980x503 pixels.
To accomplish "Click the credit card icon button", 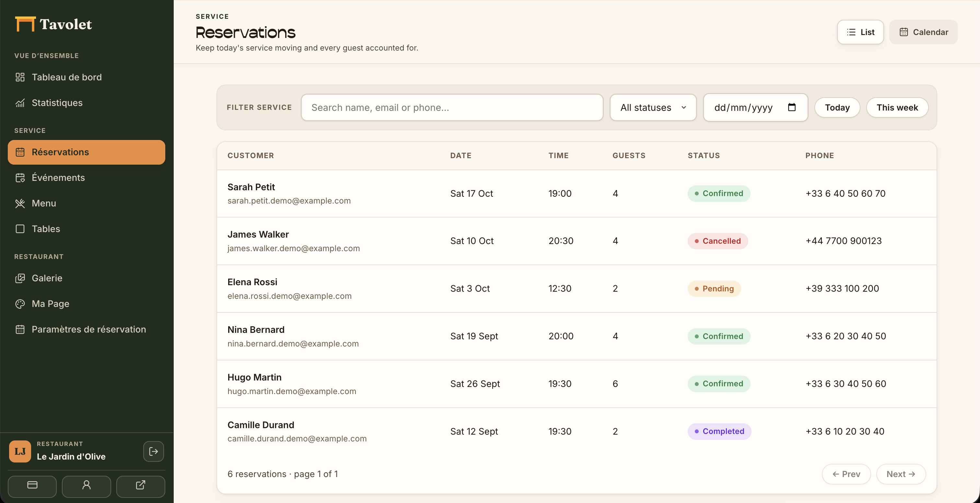I will (32, 485).
